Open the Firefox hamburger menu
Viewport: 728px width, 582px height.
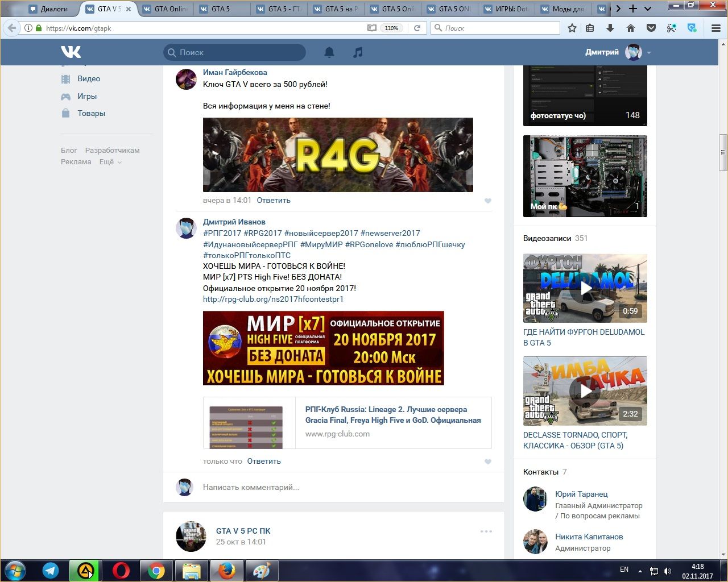click(716, 28)
